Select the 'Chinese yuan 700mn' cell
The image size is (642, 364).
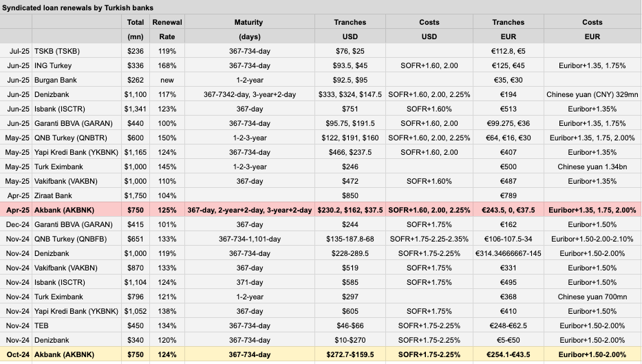click(592, 297)
